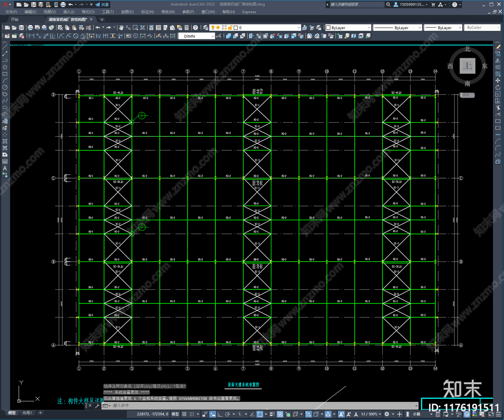Open the 1:1 / 100% annotation scale dropdown
The image size is (504, 420).
click(371, 414)
